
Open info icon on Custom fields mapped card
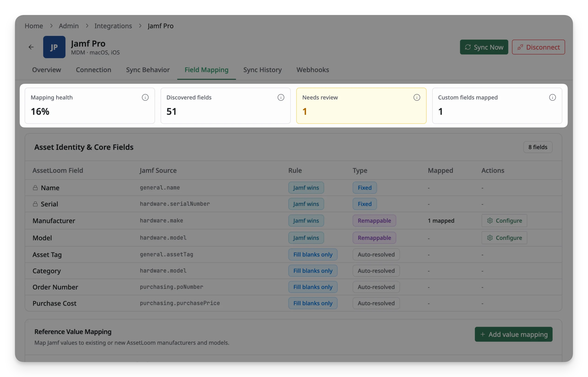pos(552,97)
